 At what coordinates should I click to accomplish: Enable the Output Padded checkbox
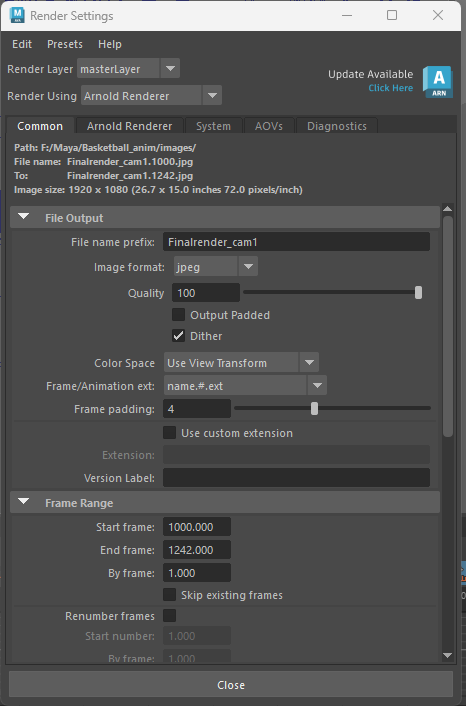[x=178, y=315]
